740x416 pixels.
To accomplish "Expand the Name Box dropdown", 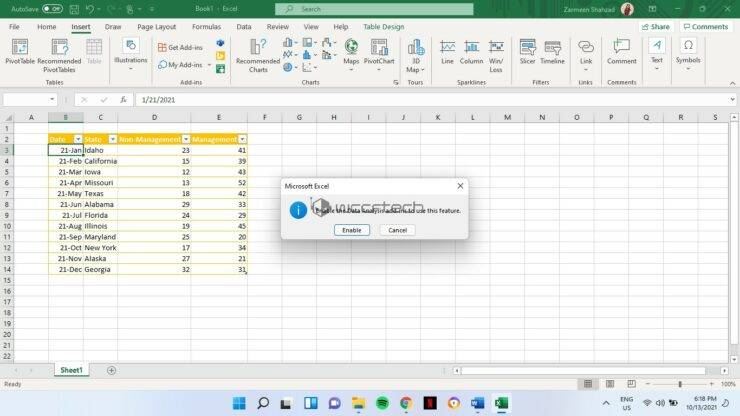I will [52, 100].
